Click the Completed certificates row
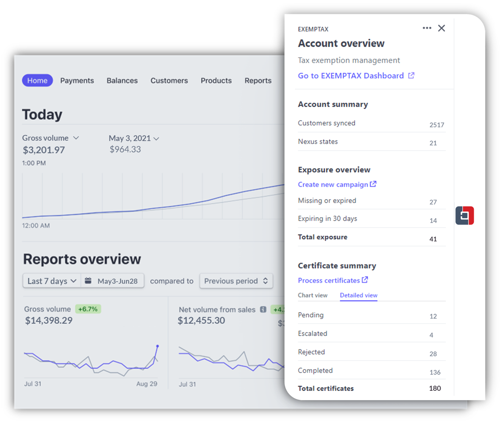Image resolution: width=504 pixels, height=423 pixels. (372, 370)
